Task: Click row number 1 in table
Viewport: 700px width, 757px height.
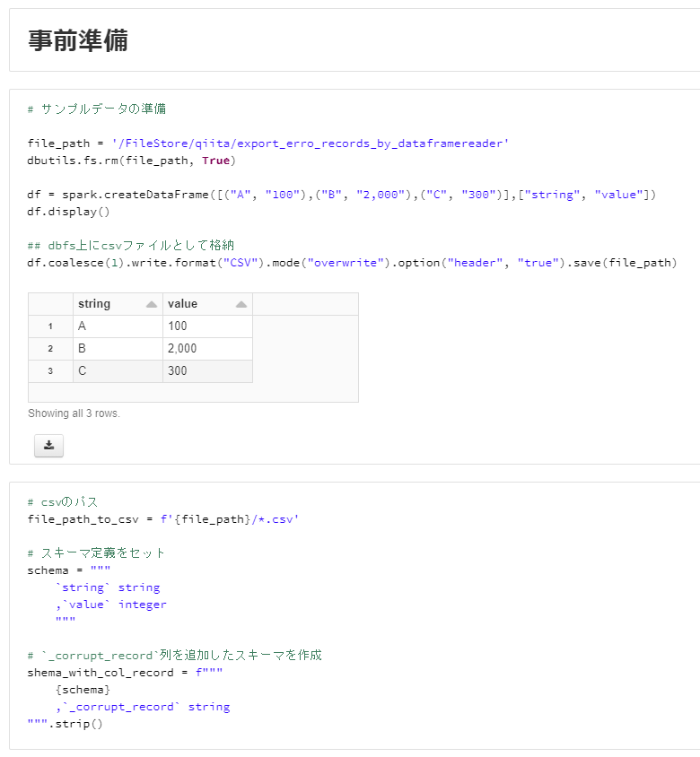Action: tap(50, 326)
